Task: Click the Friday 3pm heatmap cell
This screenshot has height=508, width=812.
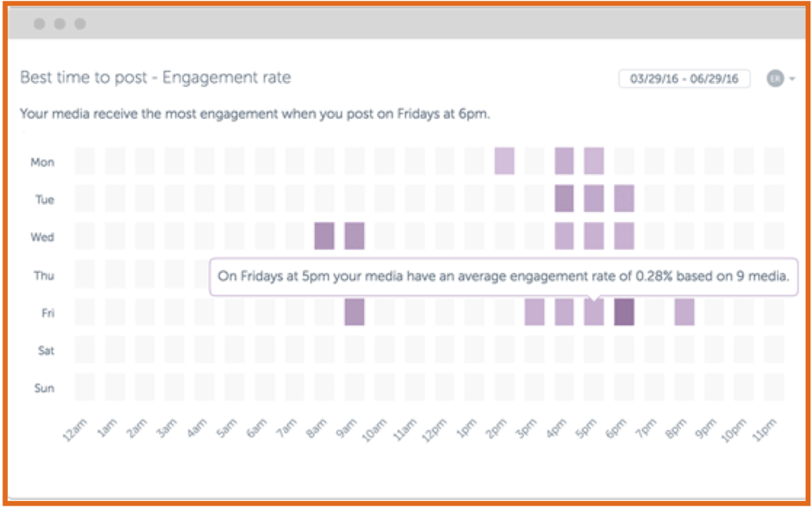Action: click(534, 312)
